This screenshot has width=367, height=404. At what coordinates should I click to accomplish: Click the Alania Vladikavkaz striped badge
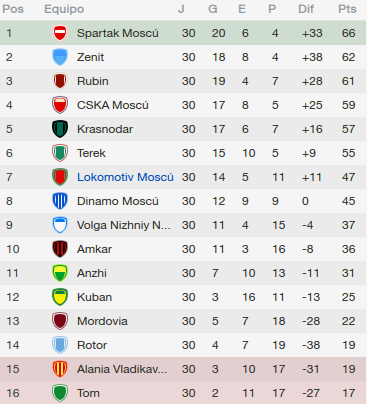point(60,369)
